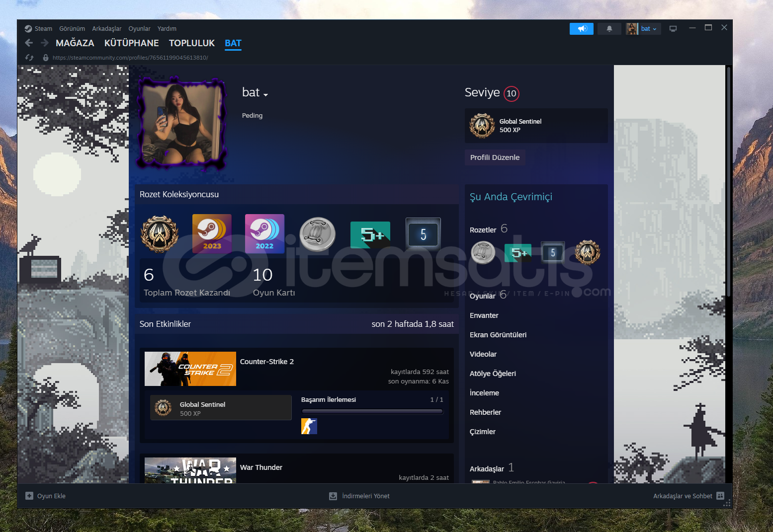
Task: Click the green 5+ badge under Rozetler sidebar
Action: (518, 253)
